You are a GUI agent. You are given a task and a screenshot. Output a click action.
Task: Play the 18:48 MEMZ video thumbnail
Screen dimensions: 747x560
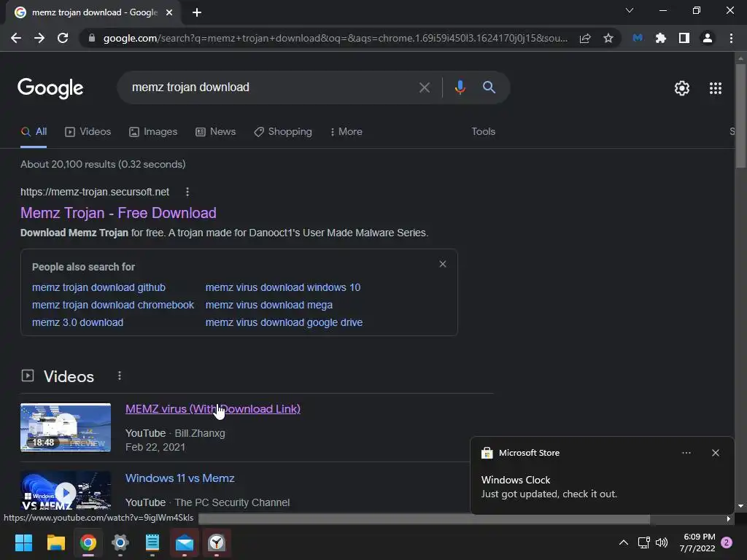[66, 427]
